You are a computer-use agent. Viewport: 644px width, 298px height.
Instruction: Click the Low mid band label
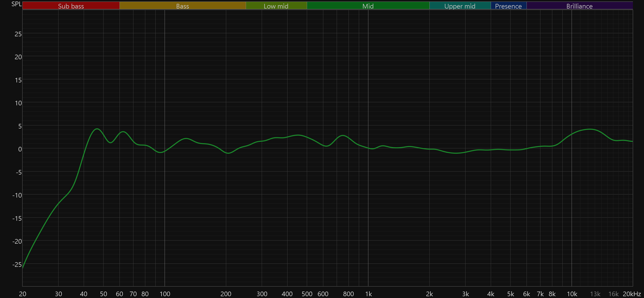(x=276, y=6)
